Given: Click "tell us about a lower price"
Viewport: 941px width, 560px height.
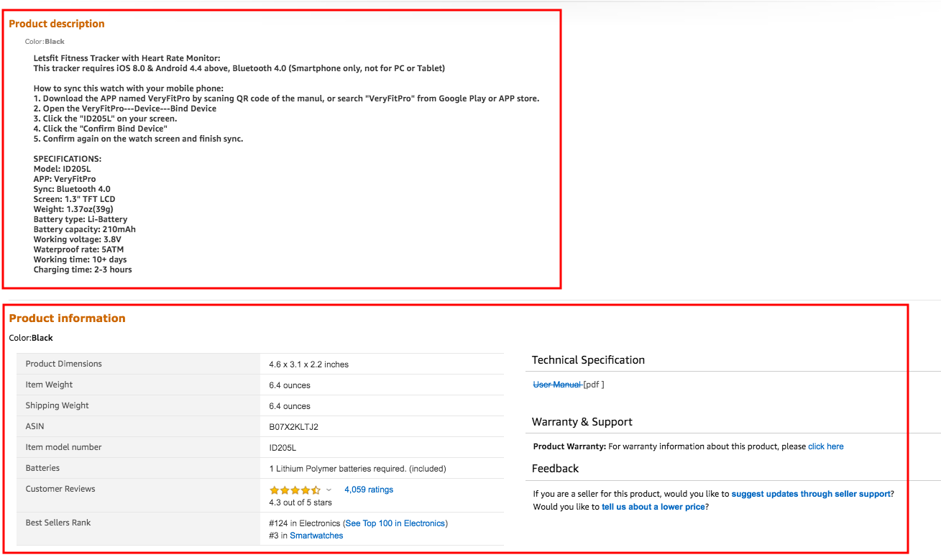Looking at the screenshot, I should pyautogui.click(x=653, y=507).
